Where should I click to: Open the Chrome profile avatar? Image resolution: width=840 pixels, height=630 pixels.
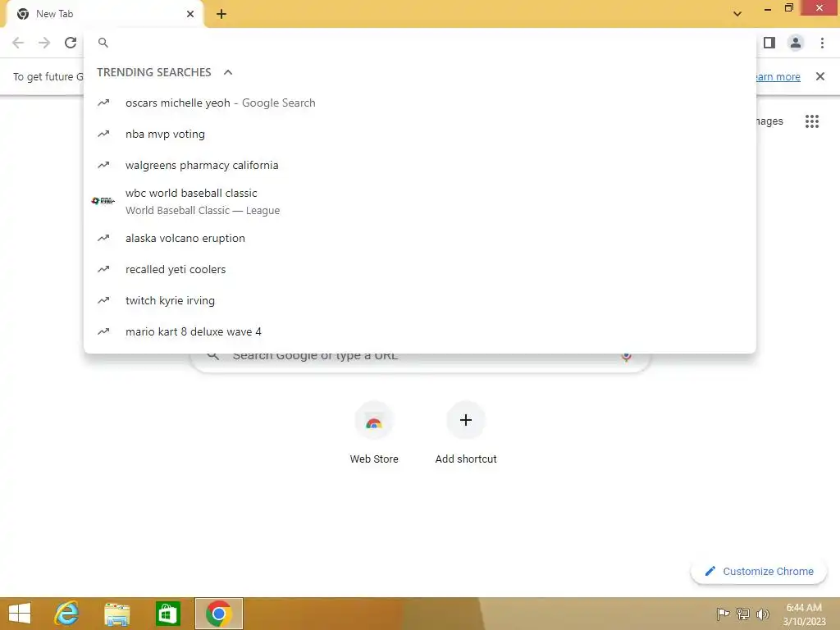pyautogui.click(x=796, y=43)
